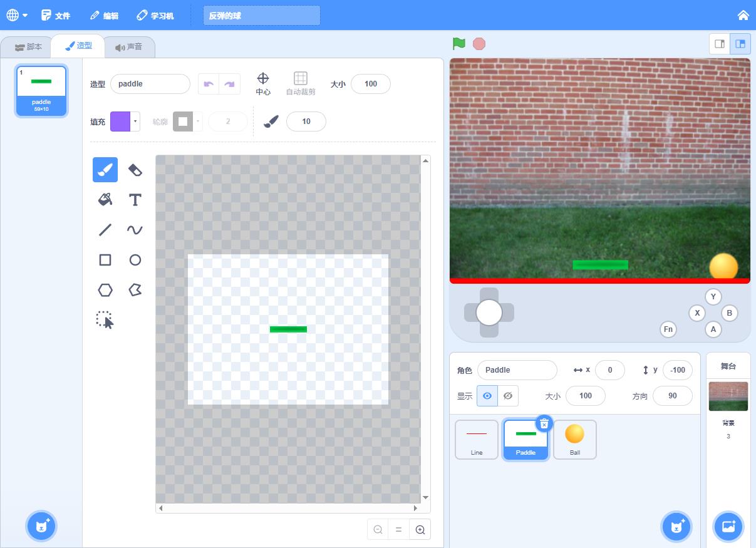Edit sprite x position field
The width and height of the screenshot is (756, 548).
(610, 370)
